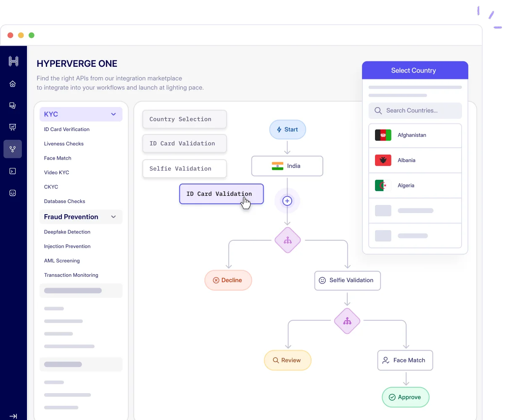This screenshot has height=420, width=507.
Task: Click the Start node in the workflow
Action: (287, 129)
